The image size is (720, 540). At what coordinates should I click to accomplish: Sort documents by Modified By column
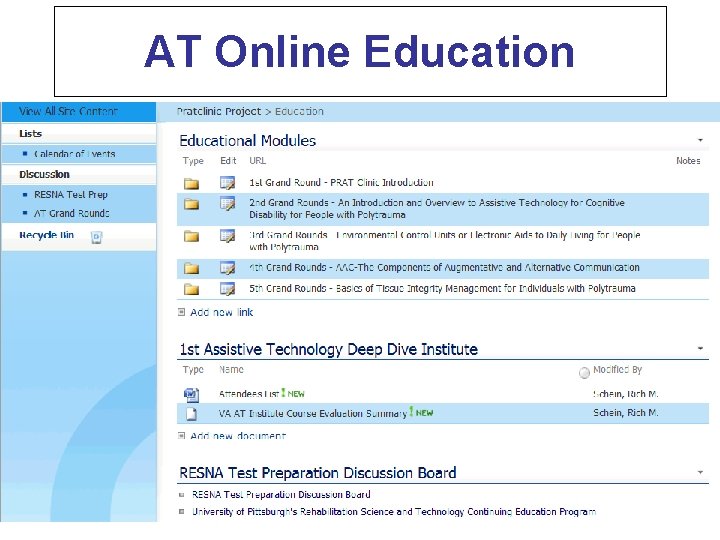pos(618,370)
